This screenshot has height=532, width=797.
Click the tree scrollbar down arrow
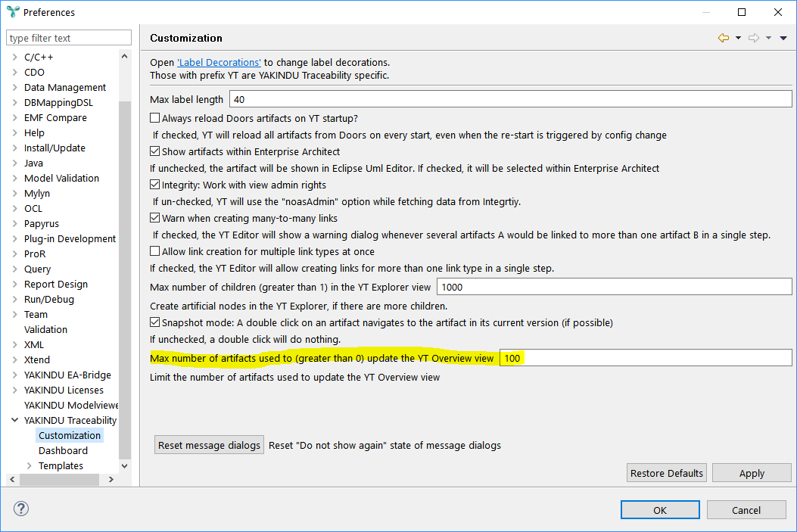pos(125,465)
